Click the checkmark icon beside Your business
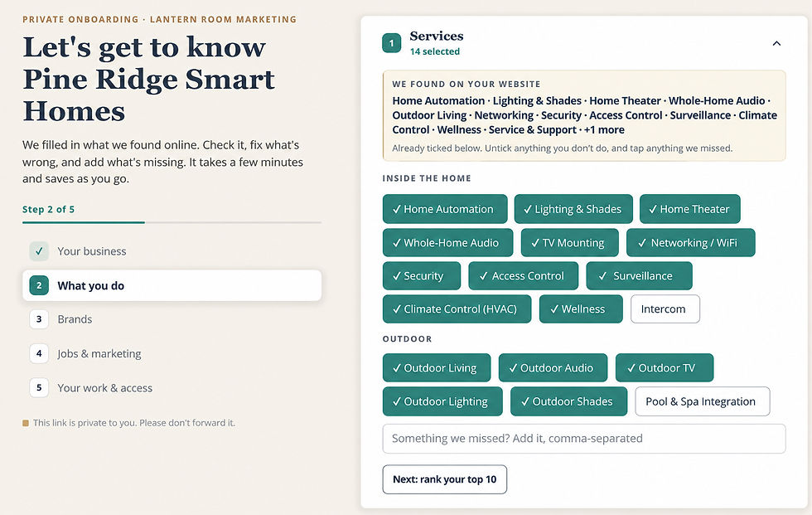The image size is (812, 515). [x=39, y=251]
